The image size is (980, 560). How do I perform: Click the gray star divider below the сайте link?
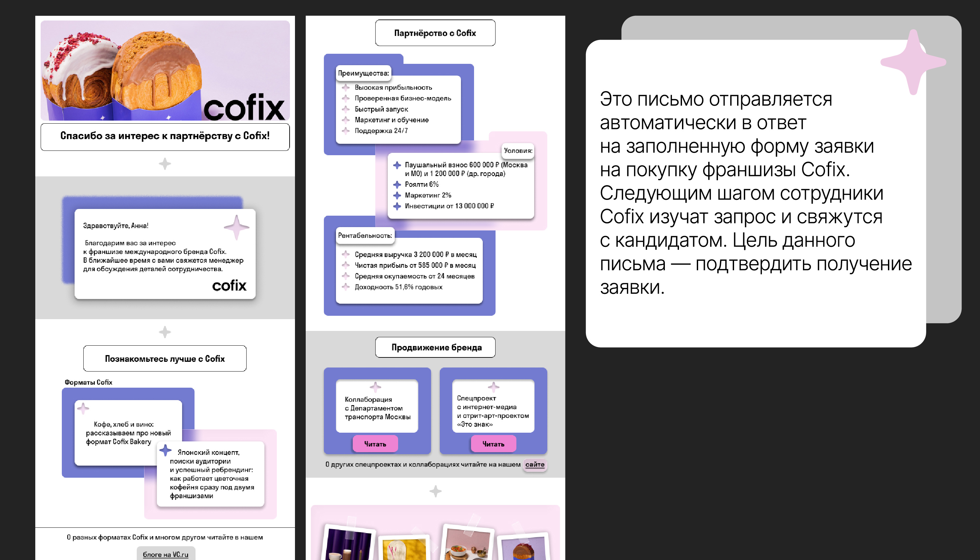point(435,491)
